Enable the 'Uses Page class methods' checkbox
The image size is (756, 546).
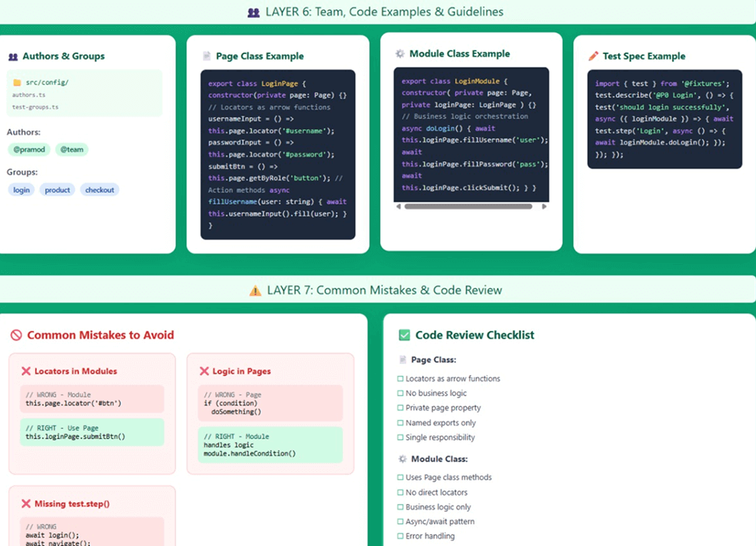pyautogui.click(x=400, y=478)
